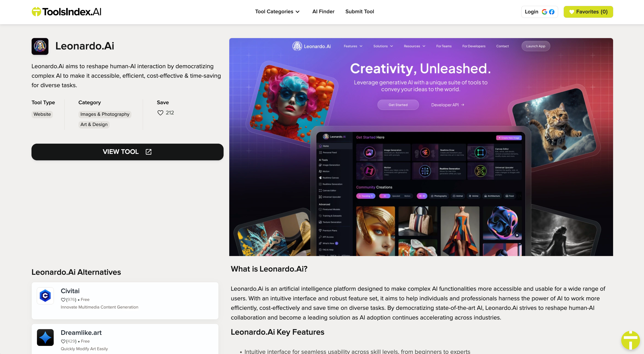The image size is (644, 354).
Task: Toggle the heart save icon for Leonardo.Ai
Action: (x=160, y=113)
